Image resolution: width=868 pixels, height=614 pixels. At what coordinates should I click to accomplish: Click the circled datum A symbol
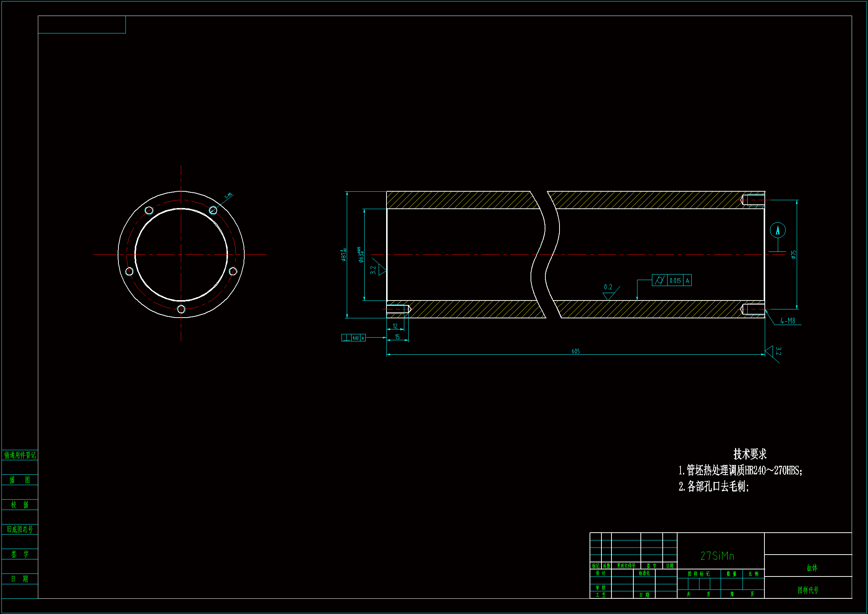(x=778, y=230)
